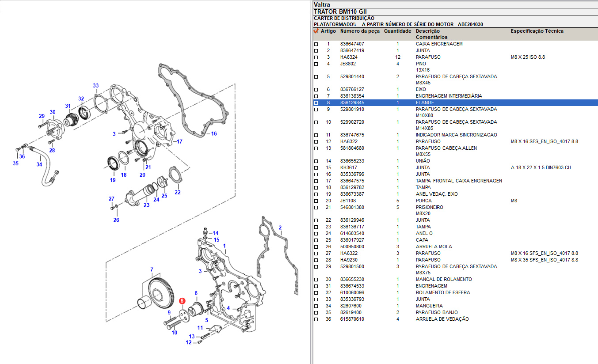Click the red checkmark icon in table header
Image resolution: width=598 pixels, height=364 pixels.
point(316,31)
